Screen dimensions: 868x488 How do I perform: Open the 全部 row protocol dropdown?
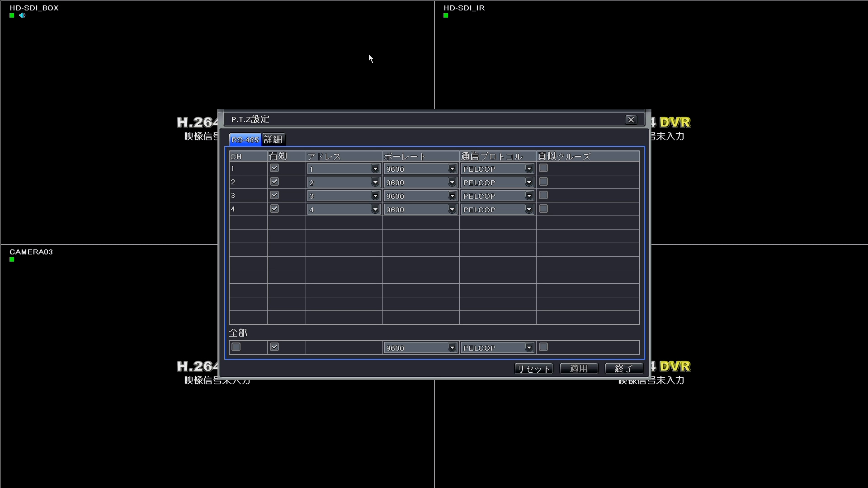tap(528, 347)
